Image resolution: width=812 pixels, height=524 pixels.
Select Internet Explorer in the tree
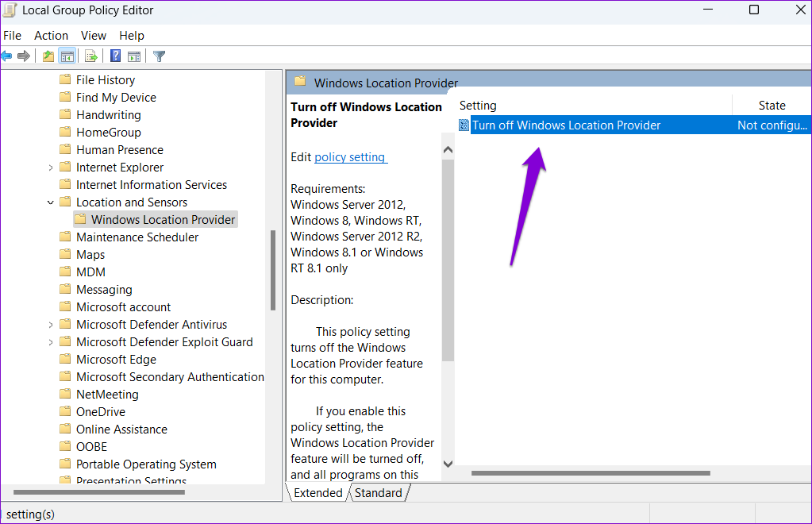pos(120,168)
